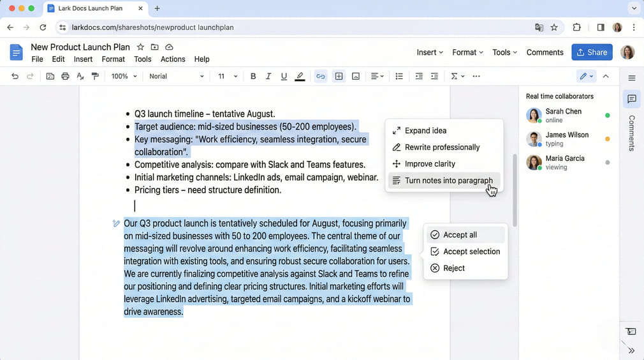Select the paint format tool
Screen dimensions: 644x360
tap(95, 76)
